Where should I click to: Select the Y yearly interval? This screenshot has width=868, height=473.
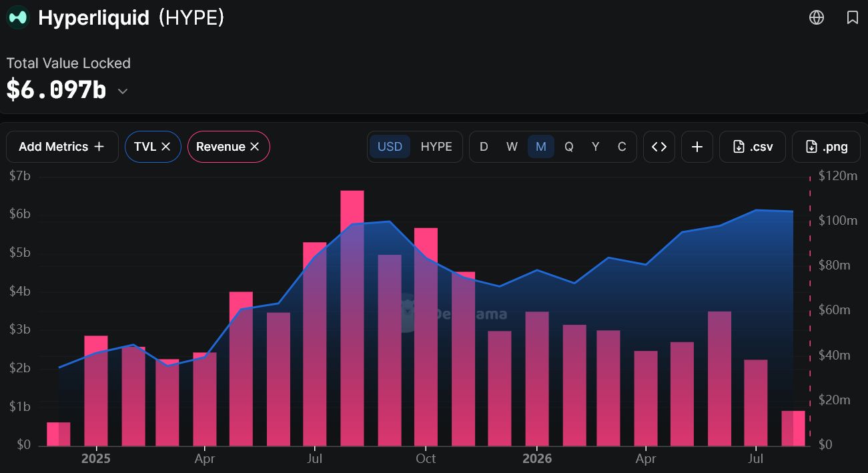click(x=596, y=147)
